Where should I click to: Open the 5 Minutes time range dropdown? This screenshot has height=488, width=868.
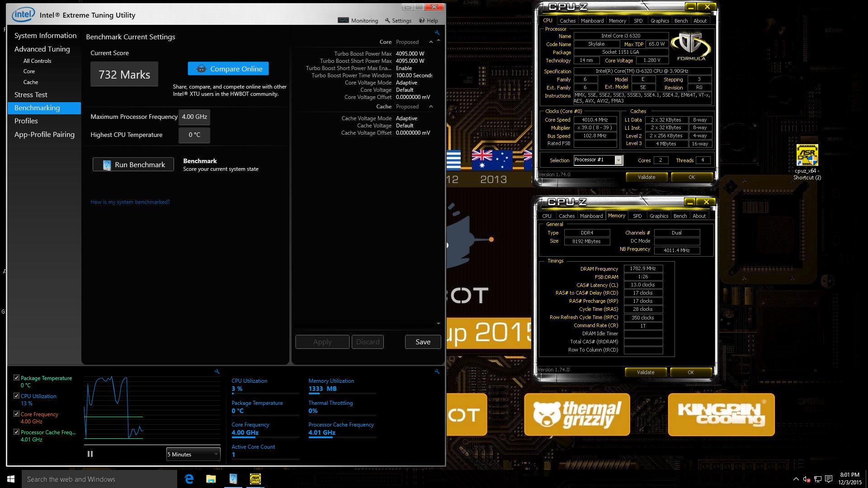[193, 454]
